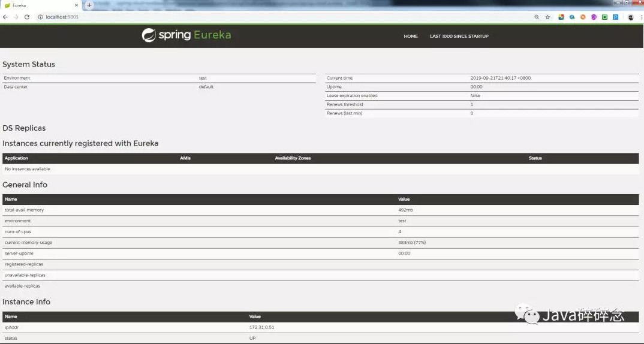The height and width of the screenshot is (344, 644).
Task: Open the Chrome three-dot menu
Action: point(641,17)
